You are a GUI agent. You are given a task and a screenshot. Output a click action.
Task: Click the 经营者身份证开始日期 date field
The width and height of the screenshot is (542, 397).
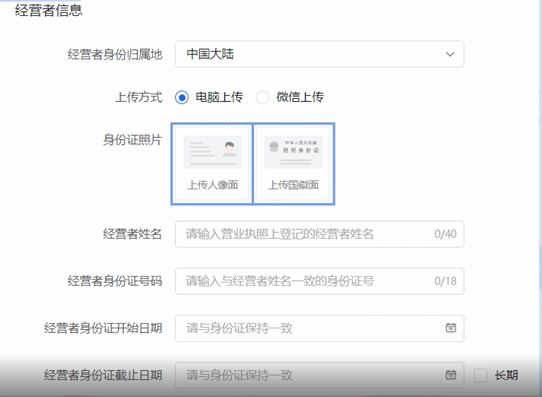tap(319, 328)
